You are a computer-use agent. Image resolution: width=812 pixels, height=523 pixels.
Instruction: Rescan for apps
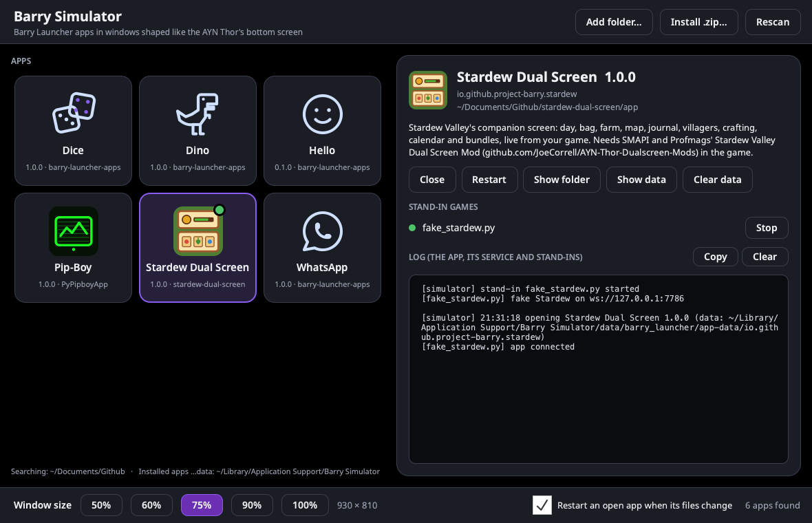click(x=773, y=22)
